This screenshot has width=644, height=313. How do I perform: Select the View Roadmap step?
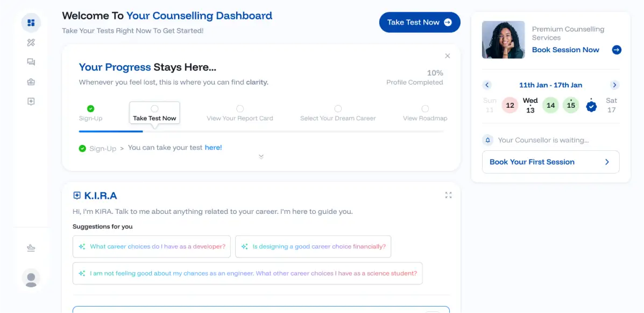tap(425, 108)
